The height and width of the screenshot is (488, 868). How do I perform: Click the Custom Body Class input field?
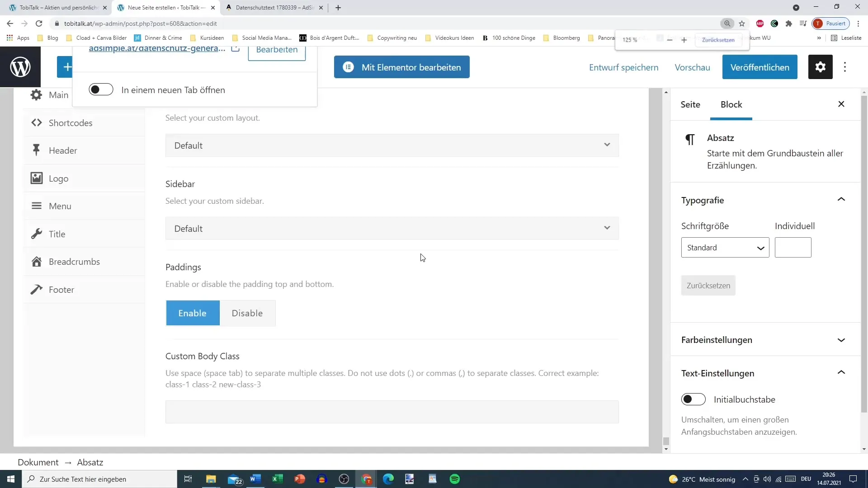(x=392, y=412)
